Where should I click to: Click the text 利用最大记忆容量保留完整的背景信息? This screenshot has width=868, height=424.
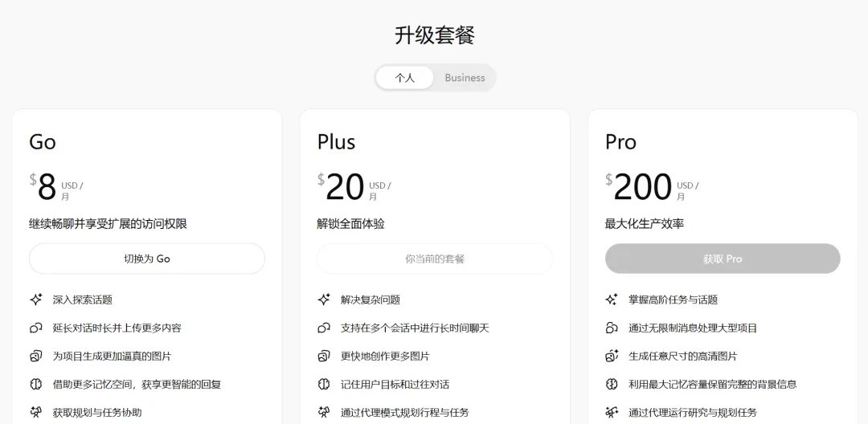point(712,385)
